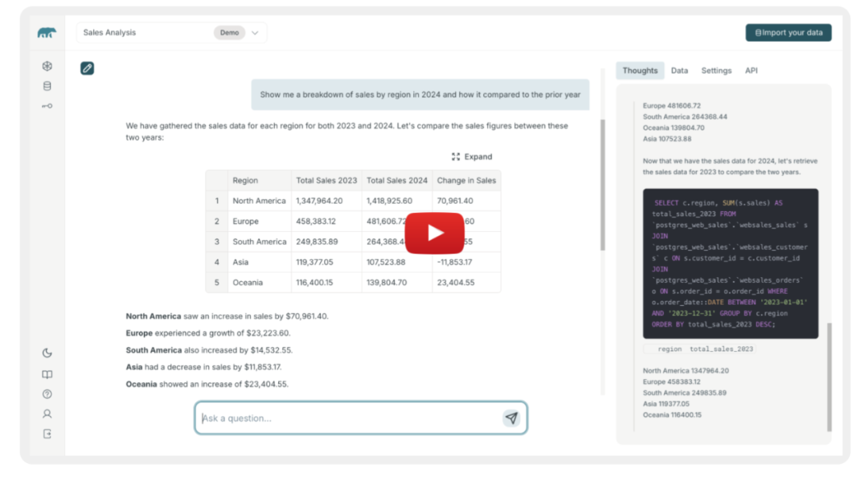Click the 1,347,964.20 cell

[326, 201]
